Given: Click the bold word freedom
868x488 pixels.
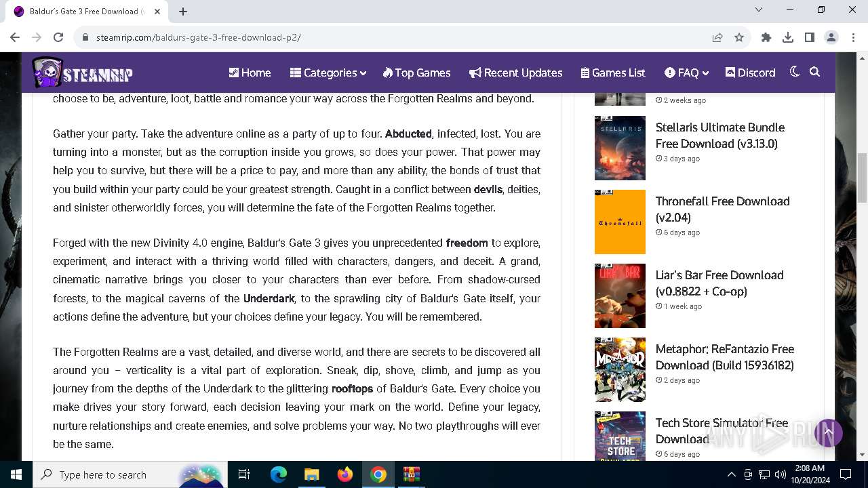Looking at the screenshot, I should 467,243.
